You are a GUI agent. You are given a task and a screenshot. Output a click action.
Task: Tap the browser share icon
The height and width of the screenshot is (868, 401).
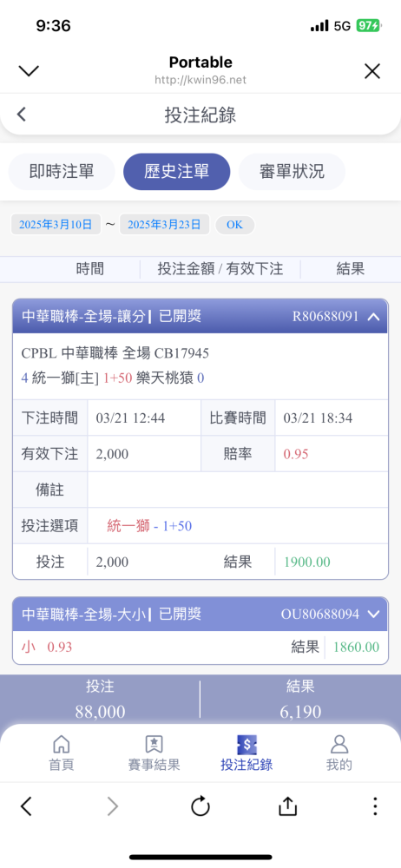coord(287,806)
